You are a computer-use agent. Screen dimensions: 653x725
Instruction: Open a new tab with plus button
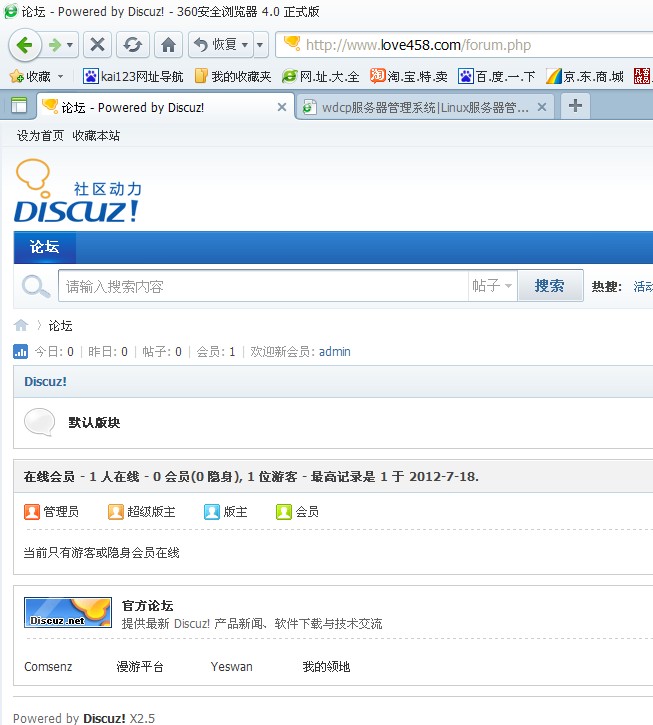point(575,106)
